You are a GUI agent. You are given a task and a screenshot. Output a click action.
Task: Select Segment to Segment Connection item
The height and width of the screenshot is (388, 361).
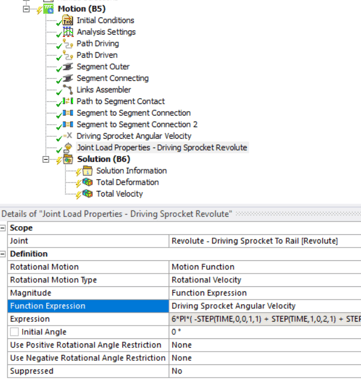pyautogui.click(x=134, y=113)
